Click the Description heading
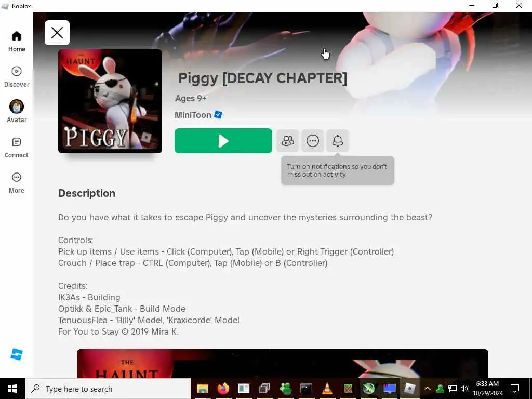This screenshot has width=532, height=399. pyautogui.click(x=87, y=193)
